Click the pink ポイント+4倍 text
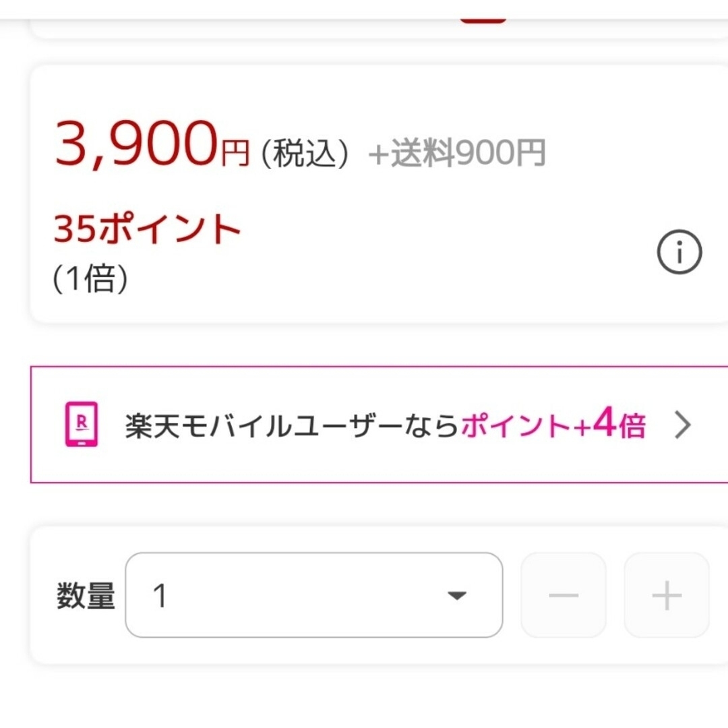Image resolution: width=728 pixels, height=728 pixels. [553, 423]
